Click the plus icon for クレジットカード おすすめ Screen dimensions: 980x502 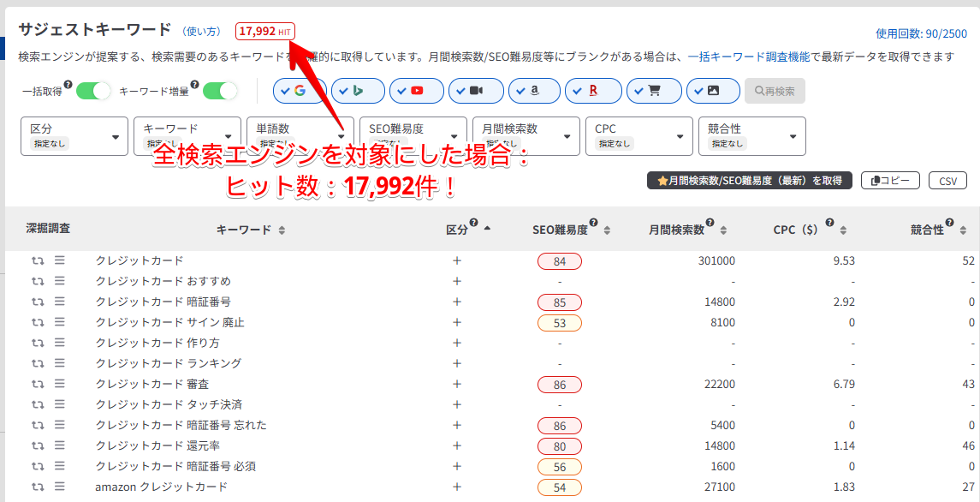click(x=457, y=282)
